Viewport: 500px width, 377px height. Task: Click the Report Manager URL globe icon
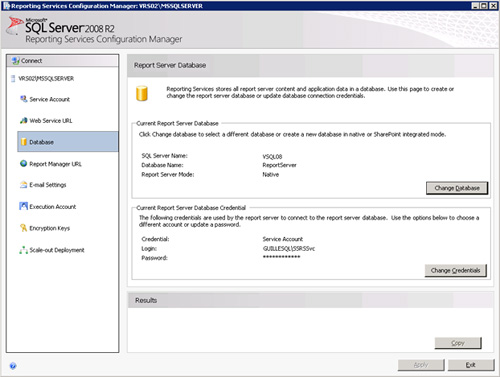[x=23, y=164]
